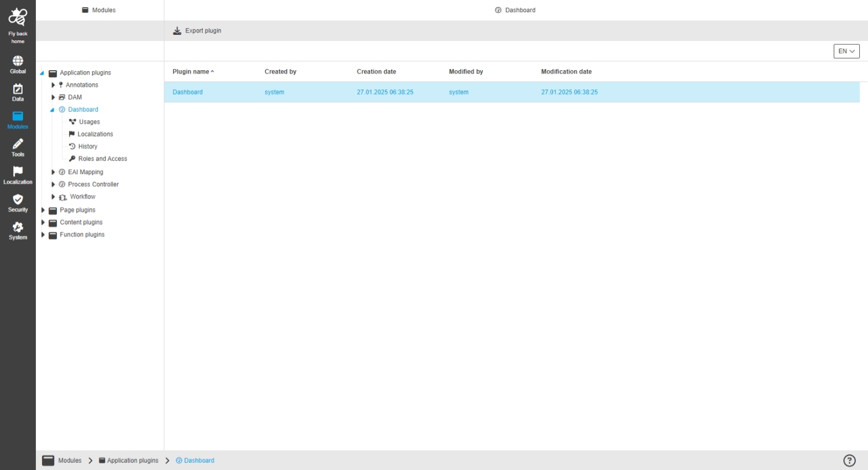Sort by Modification date column header
This screenshot has height=470, width=868.
tap(566, 72)
